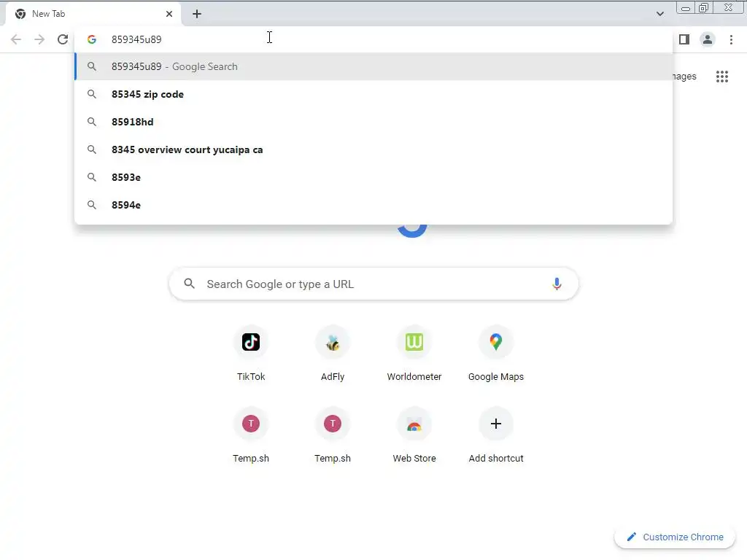Open the side panel icon
The image size is (747, 560).
coord(684,39)
